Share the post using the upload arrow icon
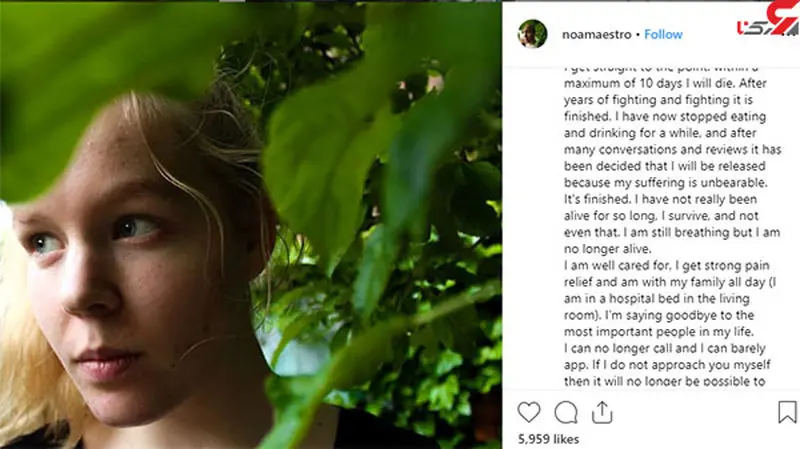The height and width of the screenshot is (449, 800). coord(602,411)
